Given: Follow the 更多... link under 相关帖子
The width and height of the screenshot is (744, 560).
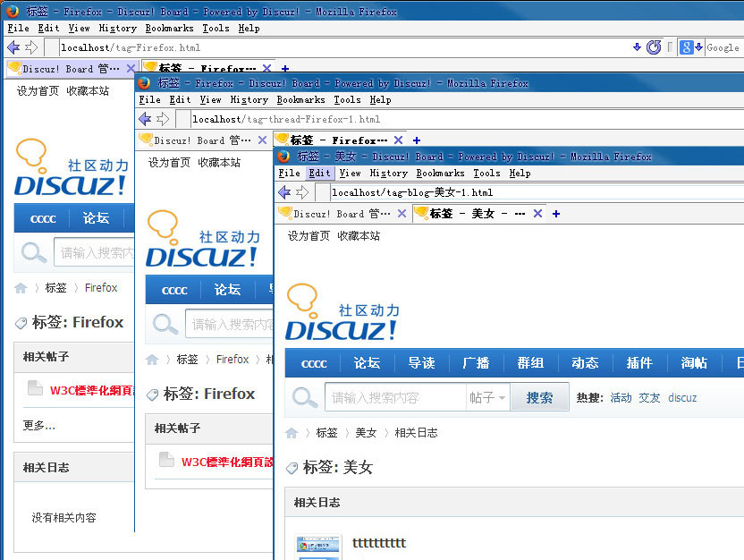Looking at the screenshot, I should click(x=38, y=426).
